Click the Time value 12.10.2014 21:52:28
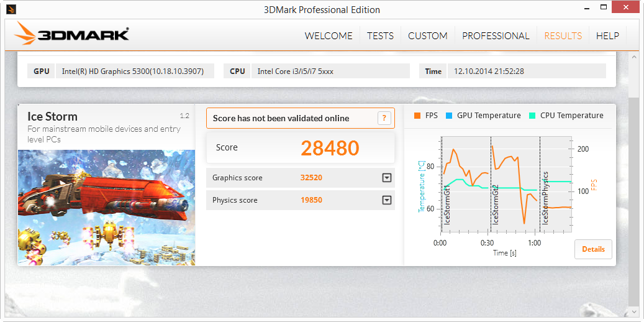Viewport: 644px width, 322px height. 527,71
